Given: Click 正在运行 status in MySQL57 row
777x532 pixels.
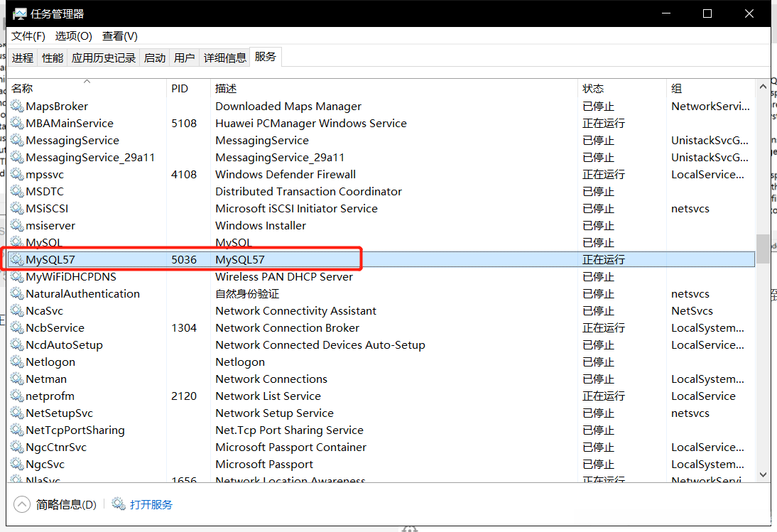Looking at the screenshot, I should pyautogui.click(x=604, y=259).
